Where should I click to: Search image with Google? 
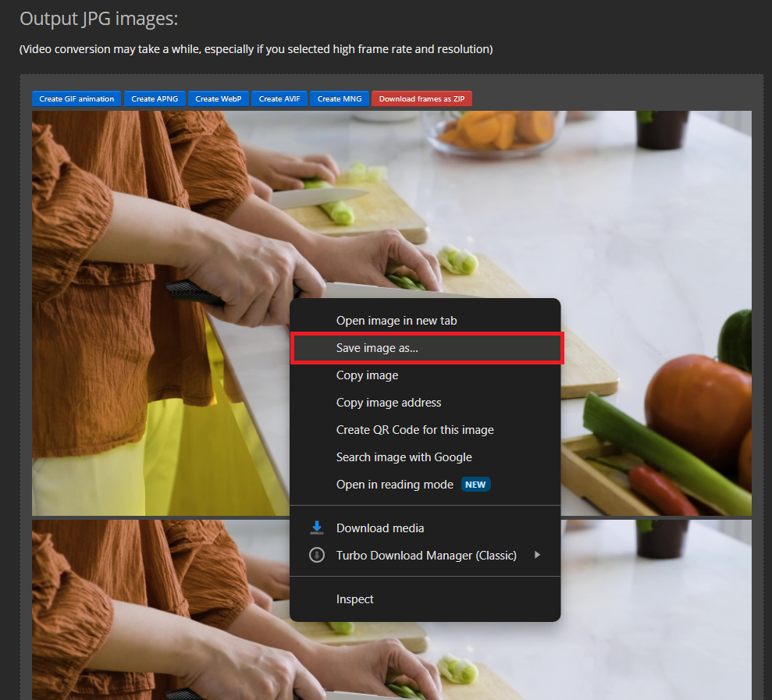coord(404,457)
